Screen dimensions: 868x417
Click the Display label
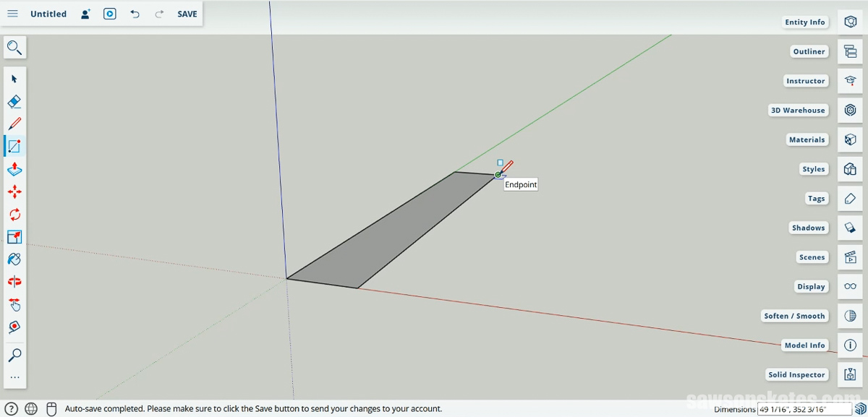coord(811,286)
